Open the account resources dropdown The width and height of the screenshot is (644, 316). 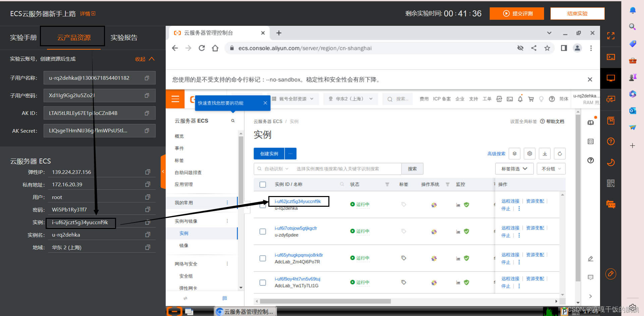pyautogui.click(x=293, y=99)
